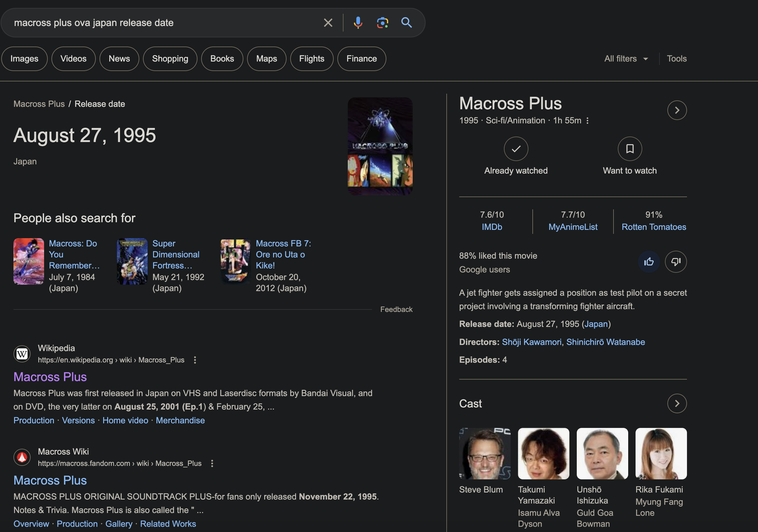Viewport: 758px width, 532px height.
Task: Switch to Finance results tab
Action: [362, 59]
